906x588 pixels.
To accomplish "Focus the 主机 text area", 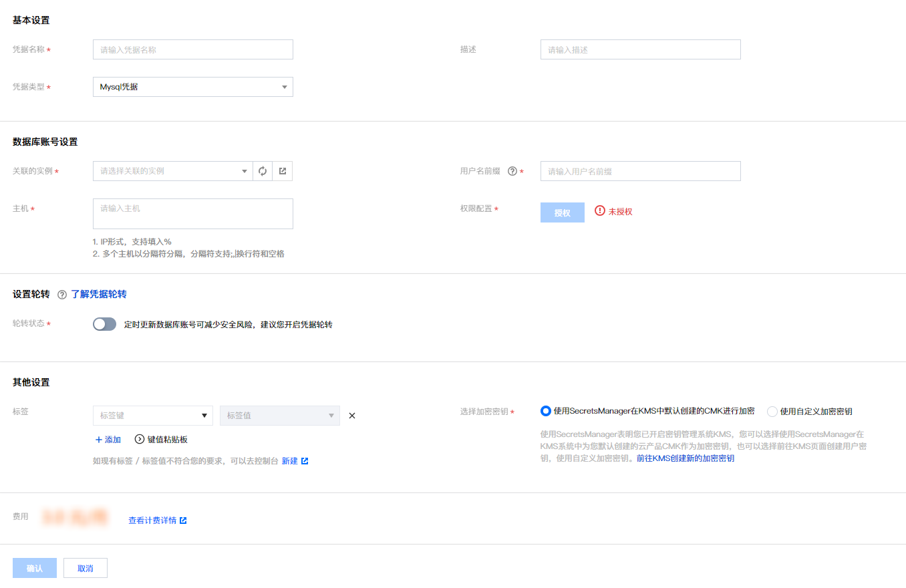I will click(x=193, y=214).
